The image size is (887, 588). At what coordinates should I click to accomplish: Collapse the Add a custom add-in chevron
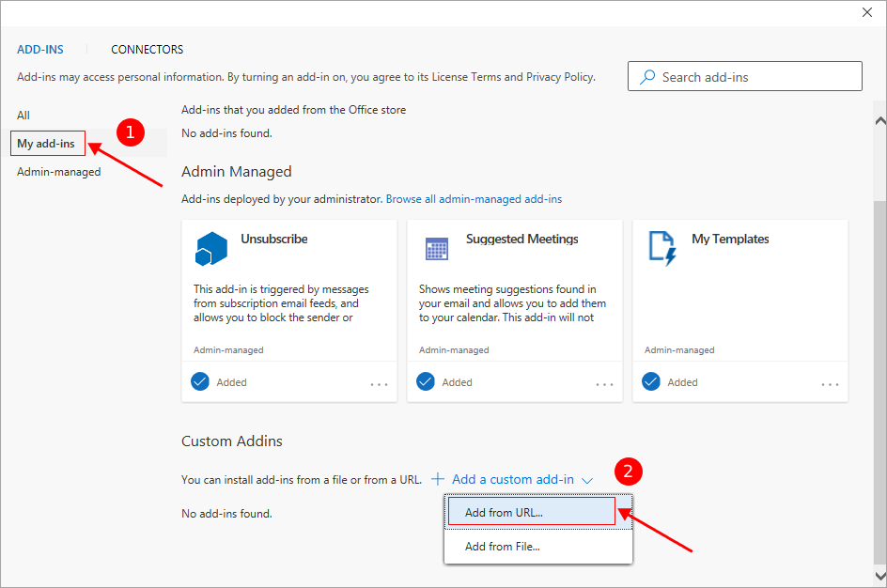tap(587, 480)
